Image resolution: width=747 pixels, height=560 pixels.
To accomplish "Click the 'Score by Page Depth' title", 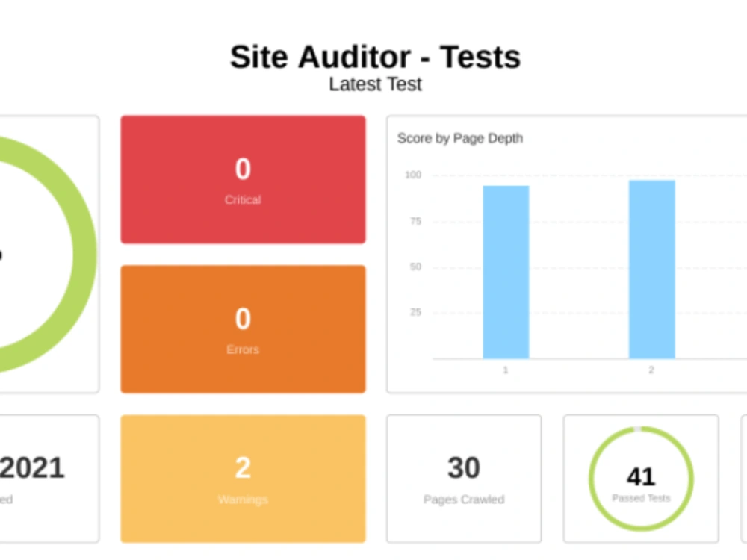I will pyautogui.click(x=460, y=138).
